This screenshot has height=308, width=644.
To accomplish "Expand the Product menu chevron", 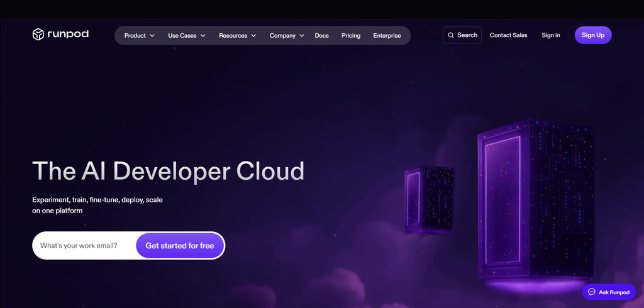I will [x=152, y=36].
